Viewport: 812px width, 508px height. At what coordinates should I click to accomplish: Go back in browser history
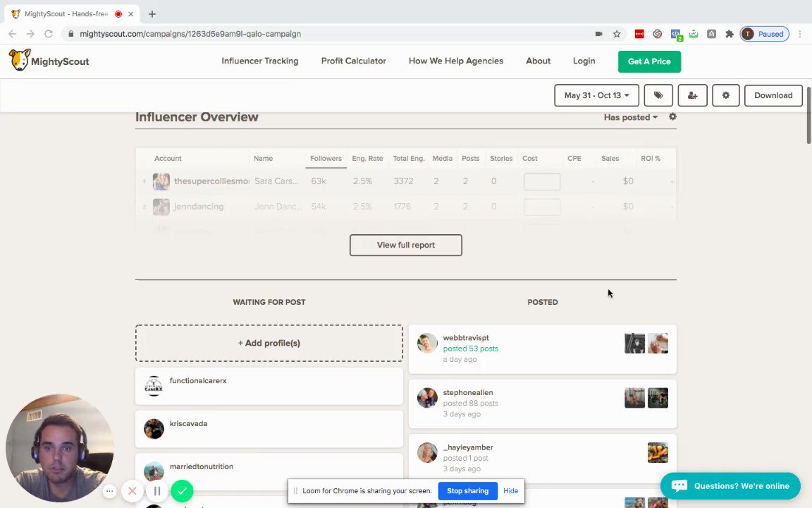(13, 34)
